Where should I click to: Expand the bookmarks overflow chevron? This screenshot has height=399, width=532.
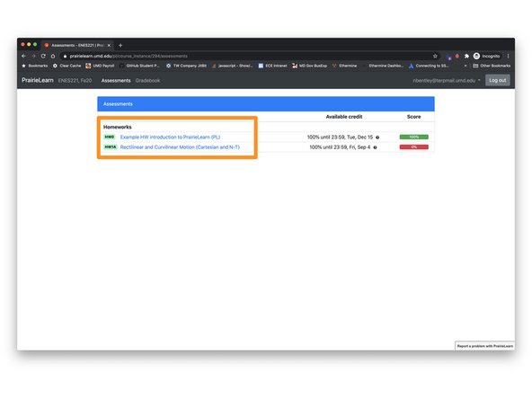(465, 66)
